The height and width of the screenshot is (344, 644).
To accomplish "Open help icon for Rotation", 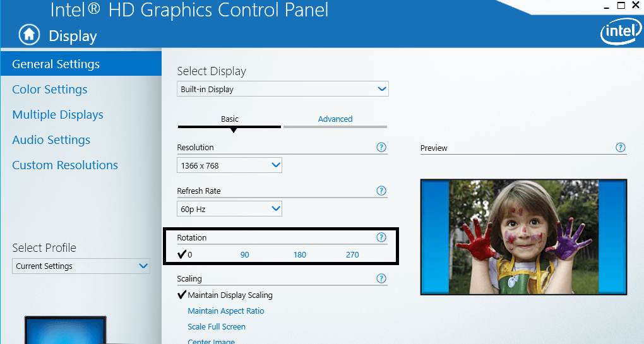I will click(381, 237).
